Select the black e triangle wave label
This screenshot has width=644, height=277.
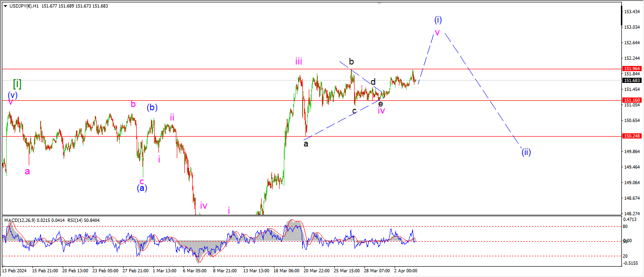click(380, 103)
